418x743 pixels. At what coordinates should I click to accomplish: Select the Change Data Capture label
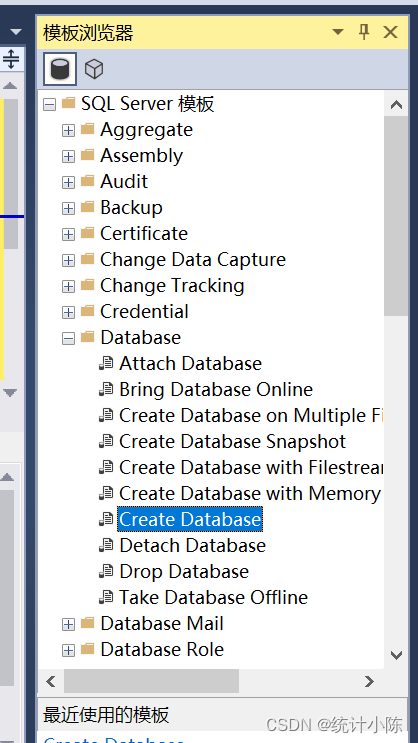pos(193,260)
